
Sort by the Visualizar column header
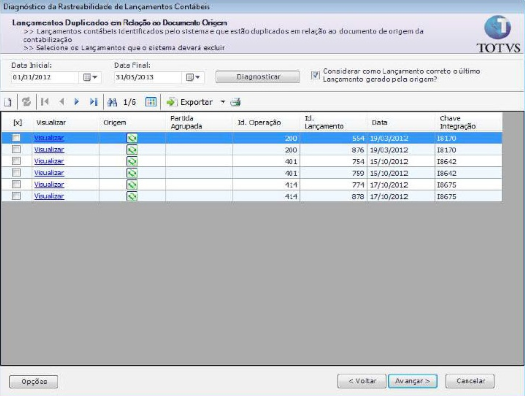point(65,123)
